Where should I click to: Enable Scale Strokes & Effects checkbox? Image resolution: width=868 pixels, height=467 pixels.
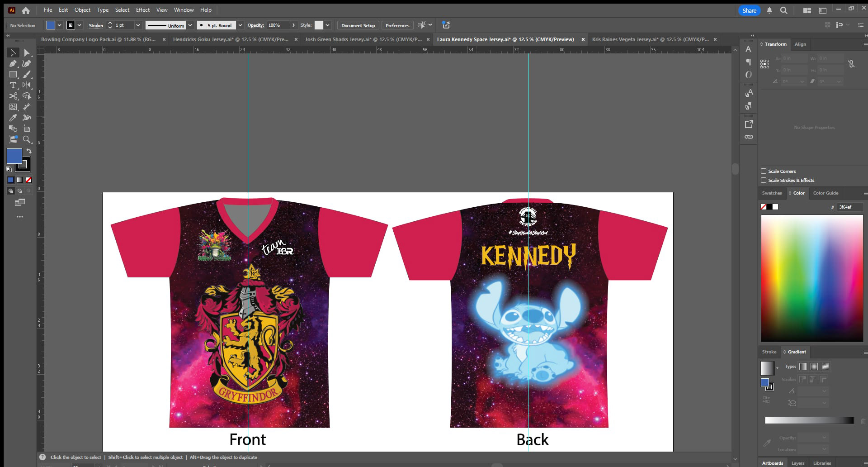click(764, 180)
